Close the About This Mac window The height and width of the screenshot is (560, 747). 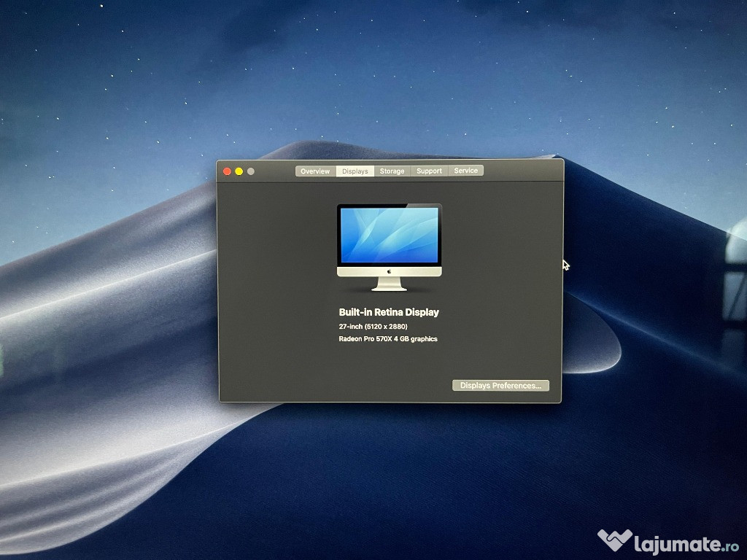pyautogui.click(x=228, y=171)
